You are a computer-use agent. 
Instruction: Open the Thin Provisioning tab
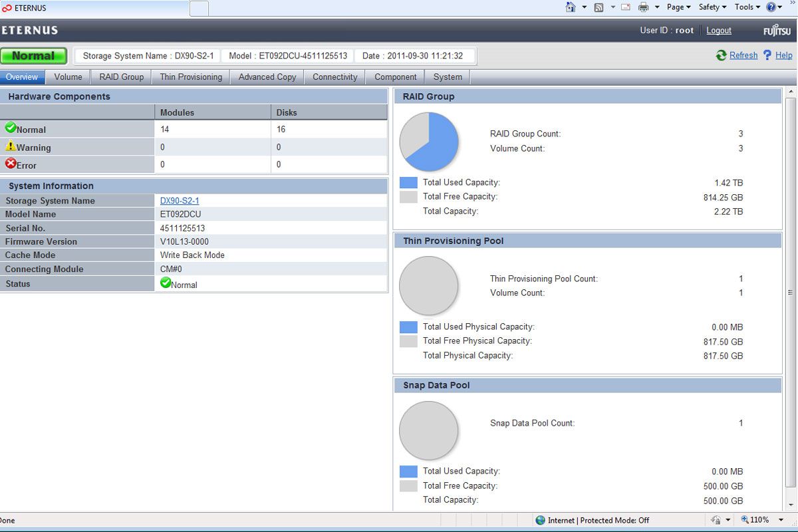pos(191,77)
